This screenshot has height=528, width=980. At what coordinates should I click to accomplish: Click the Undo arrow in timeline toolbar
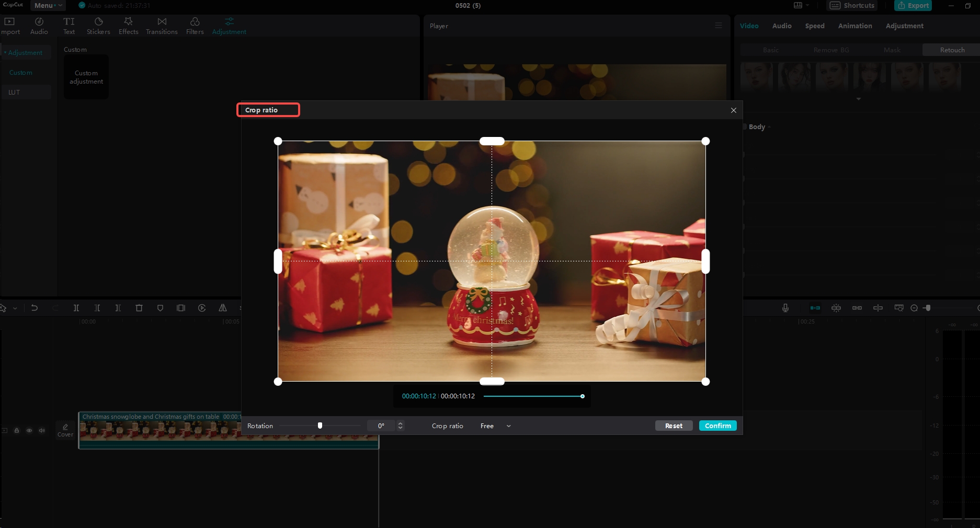tap(35, 308)
